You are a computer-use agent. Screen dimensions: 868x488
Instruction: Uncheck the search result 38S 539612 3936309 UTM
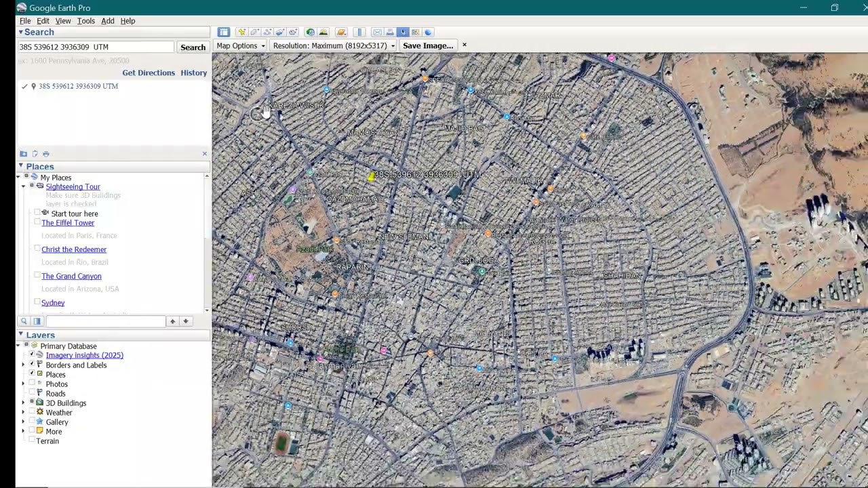(x=24, y=86)
